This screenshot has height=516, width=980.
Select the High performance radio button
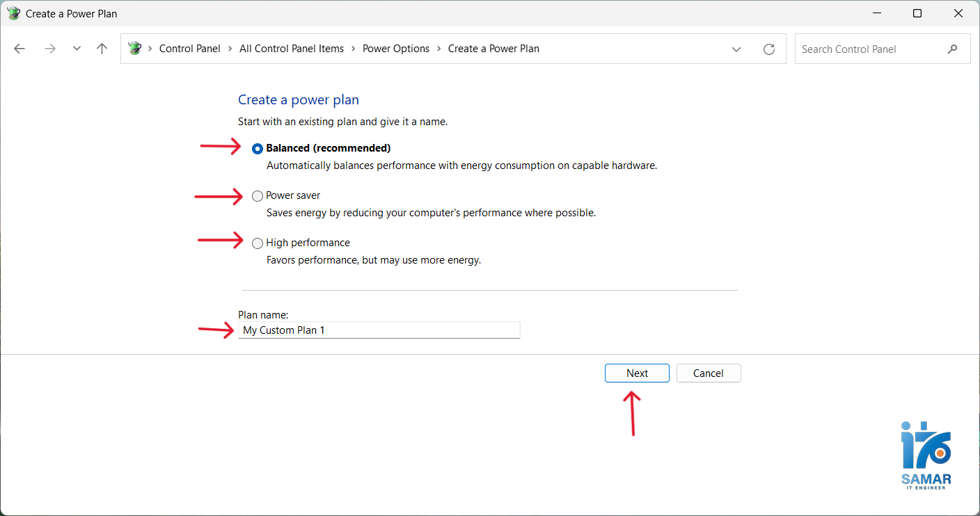(258, 243)
